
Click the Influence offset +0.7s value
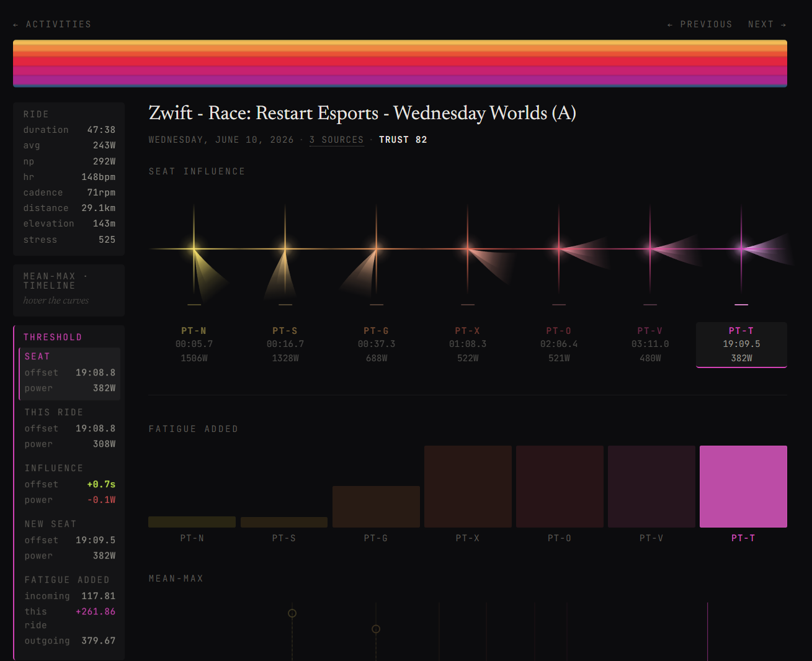pyautogui.click(x=101, y=484)
